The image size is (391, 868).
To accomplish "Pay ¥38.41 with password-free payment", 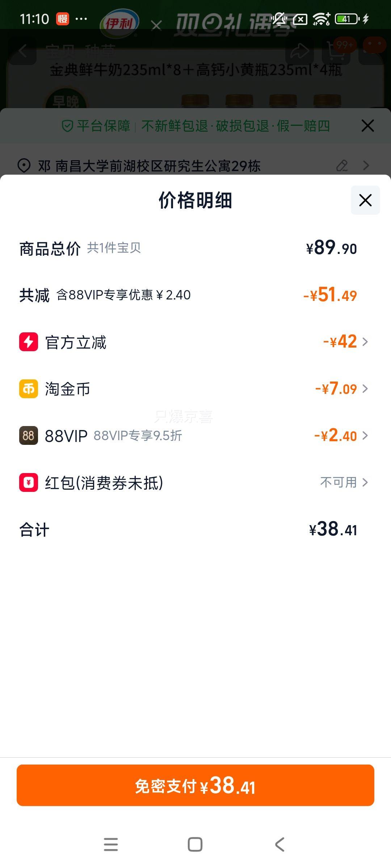I will pos(195,786).
